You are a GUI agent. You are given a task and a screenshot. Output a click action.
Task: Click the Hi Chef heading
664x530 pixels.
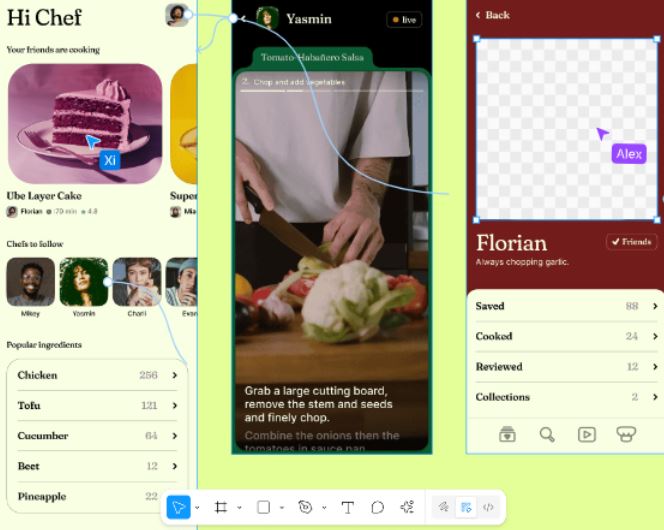(44, 18)
